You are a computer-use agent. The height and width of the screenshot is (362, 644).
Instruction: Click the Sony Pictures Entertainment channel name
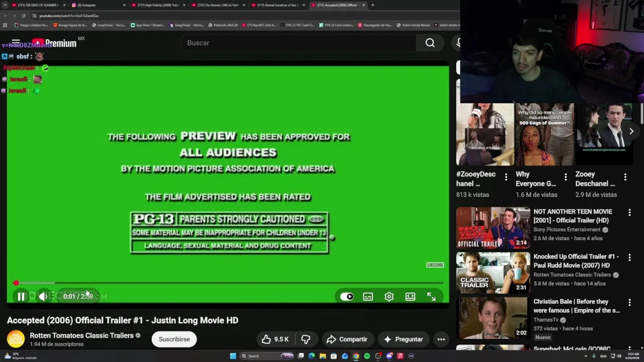click(x=567, y=230)
